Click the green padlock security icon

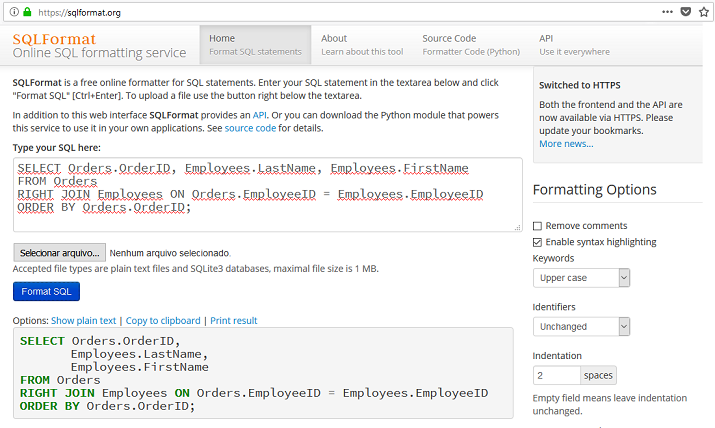[x=27, y=12]
